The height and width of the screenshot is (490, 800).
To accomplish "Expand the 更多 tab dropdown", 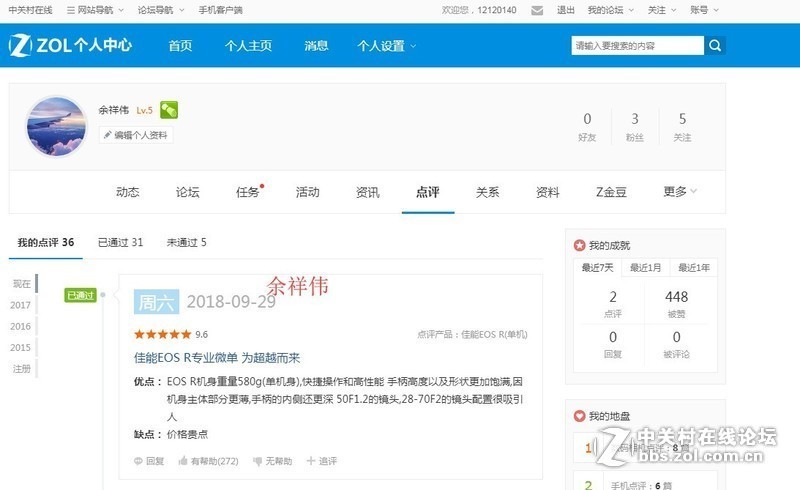I will [680, 192].
